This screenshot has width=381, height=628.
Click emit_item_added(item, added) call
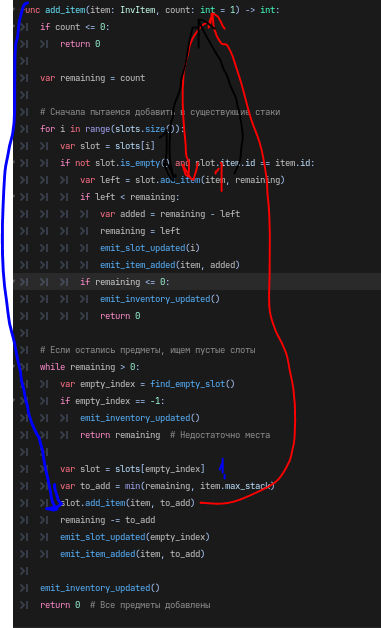(170, 265)
